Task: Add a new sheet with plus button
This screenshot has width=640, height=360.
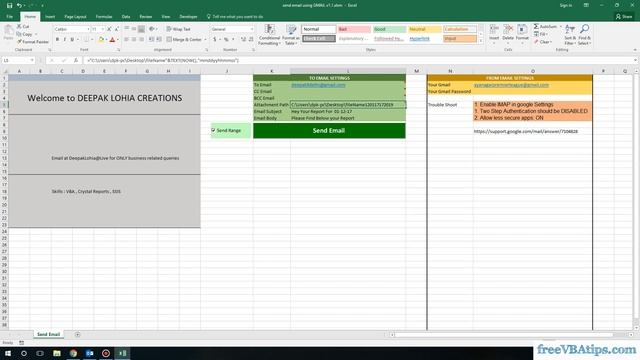Action: click(78, 335)
